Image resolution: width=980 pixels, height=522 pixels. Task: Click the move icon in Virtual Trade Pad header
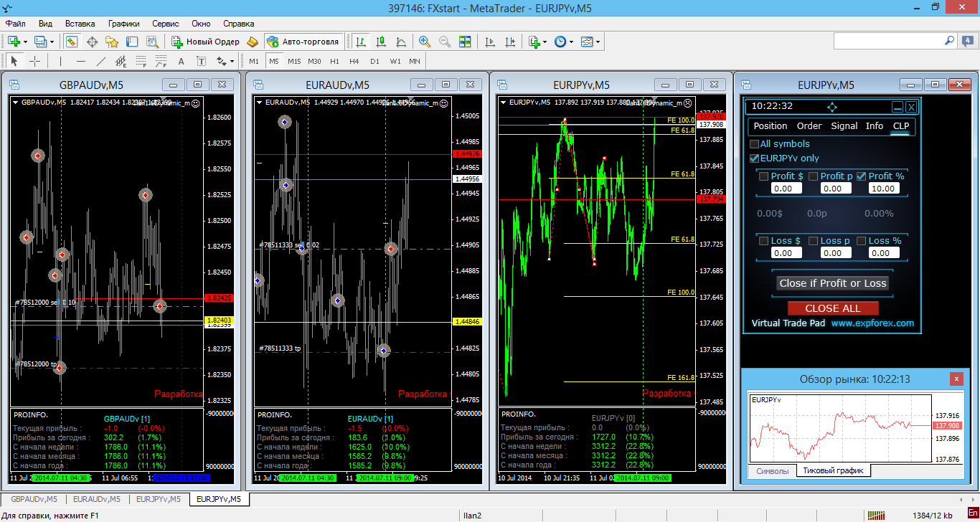(x=832, y=107)
